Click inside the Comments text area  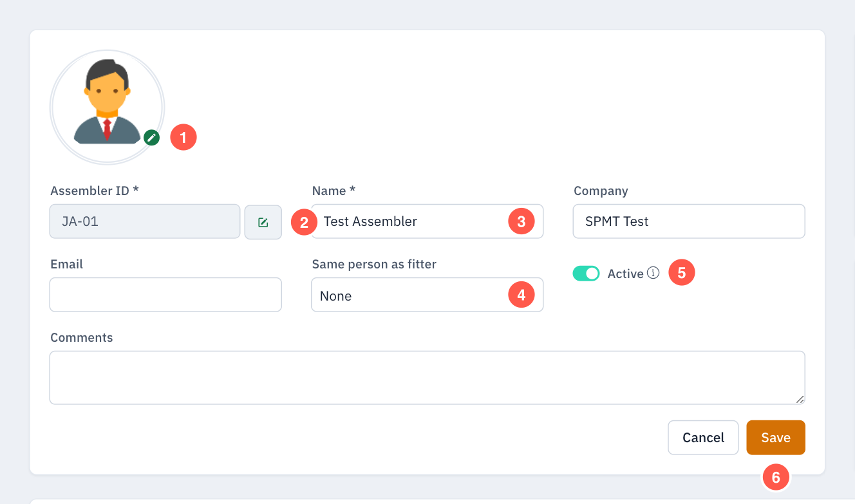(427, 378)
